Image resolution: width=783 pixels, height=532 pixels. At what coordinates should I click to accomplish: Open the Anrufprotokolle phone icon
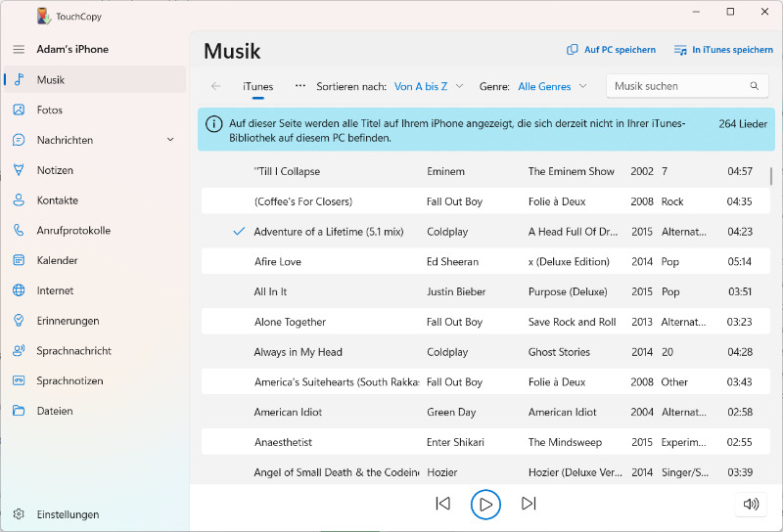[x=19, y=230]
